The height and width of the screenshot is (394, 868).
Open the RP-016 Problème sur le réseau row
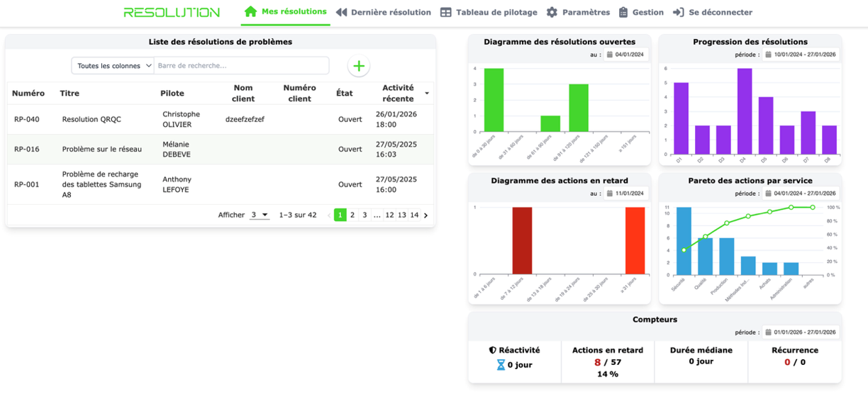coord(221,150)
